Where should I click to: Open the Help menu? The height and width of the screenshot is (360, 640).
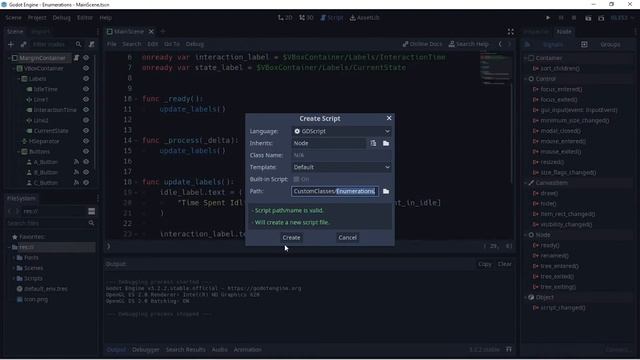point(106,18)
